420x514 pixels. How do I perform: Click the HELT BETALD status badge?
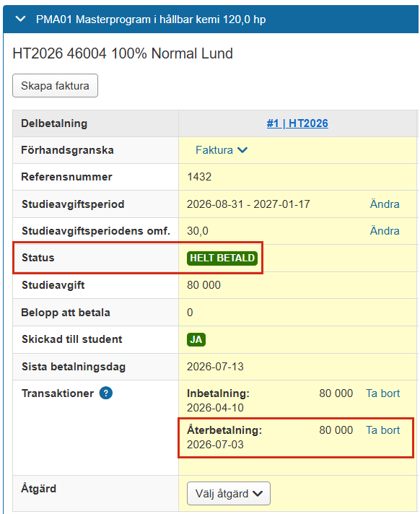pyautogui.click(x=222, y=258)
